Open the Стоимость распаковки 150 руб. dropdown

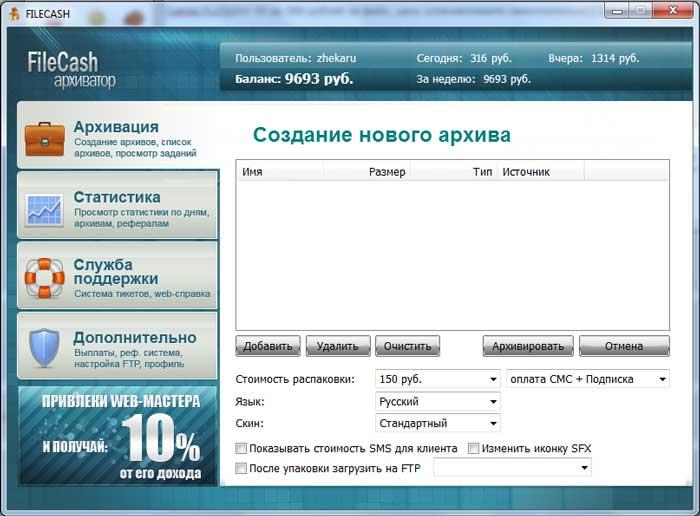(437, 380)
